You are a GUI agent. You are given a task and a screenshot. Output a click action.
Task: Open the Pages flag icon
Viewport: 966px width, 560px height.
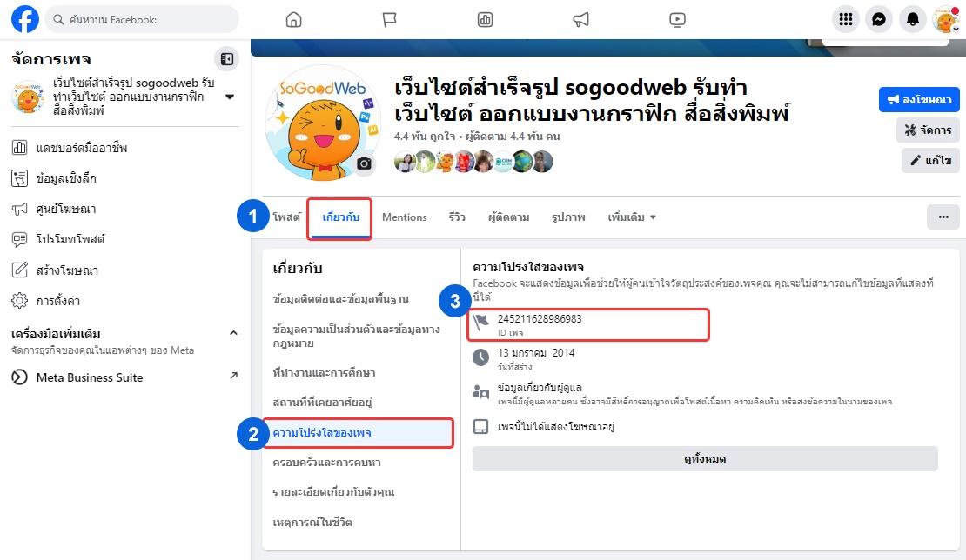pyautogui.click(x=389, y=20)
